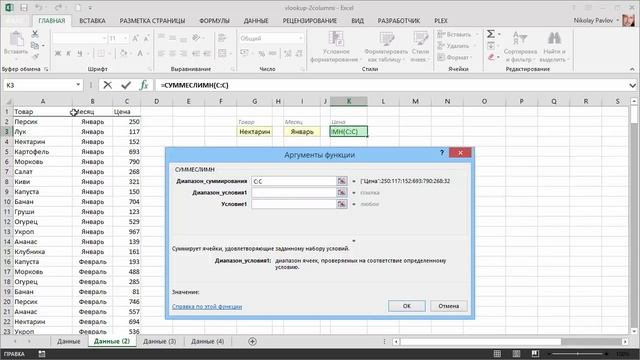Open Insert Function via the fx icon
The image size is (640, 360).
click(144, 85)
